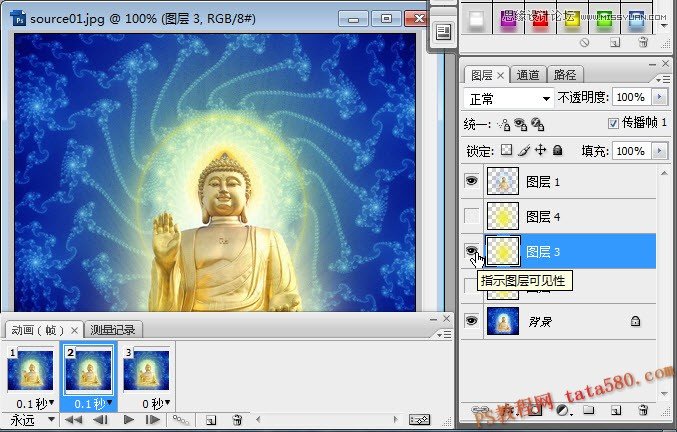The height and width of the screenshot is (432, 677).
Task: Open the 正常 blend mode dropdown
Action: (509, 99)
